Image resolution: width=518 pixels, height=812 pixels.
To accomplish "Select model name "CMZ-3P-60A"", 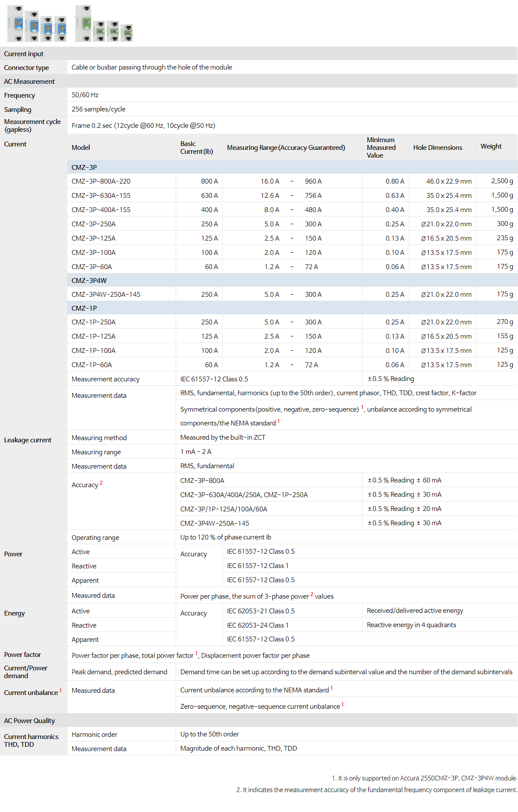I will coord(92,267).
